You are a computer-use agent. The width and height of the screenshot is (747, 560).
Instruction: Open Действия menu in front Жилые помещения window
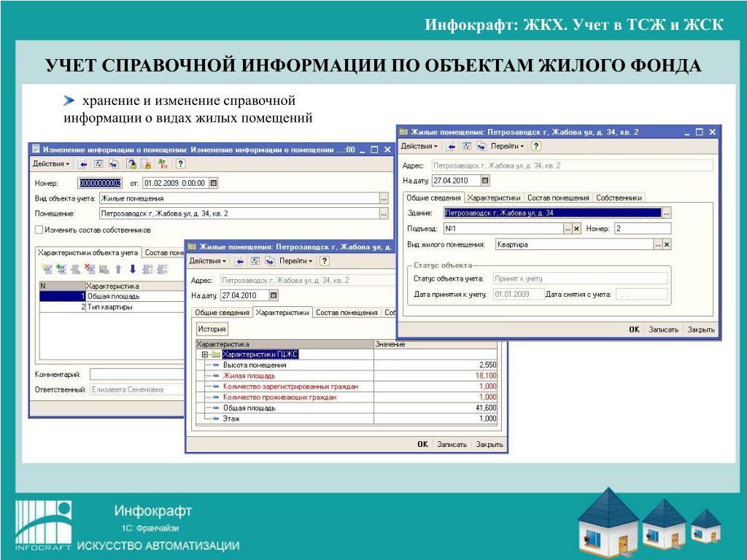click(x=419, y=146)
